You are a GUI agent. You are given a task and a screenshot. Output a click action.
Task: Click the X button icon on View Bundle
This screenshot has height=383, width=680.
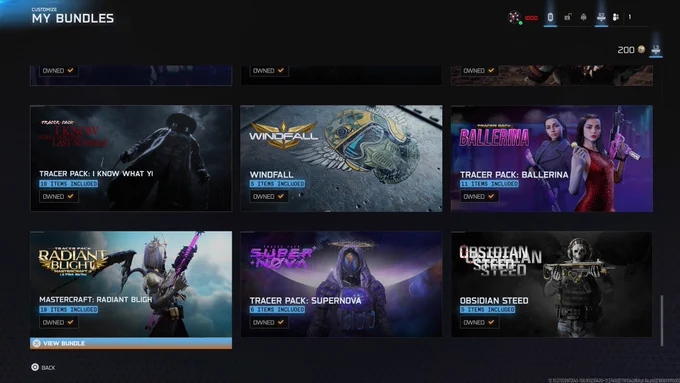pyautogui.click(x=36, y=343)
